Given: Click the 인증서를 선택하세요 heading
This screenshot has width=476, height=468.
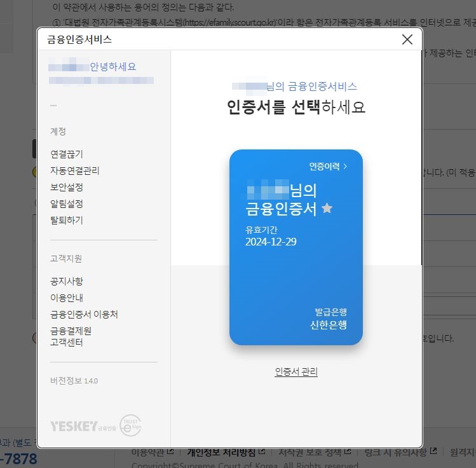Looking at the screenshot, I should tap(296, 107).
